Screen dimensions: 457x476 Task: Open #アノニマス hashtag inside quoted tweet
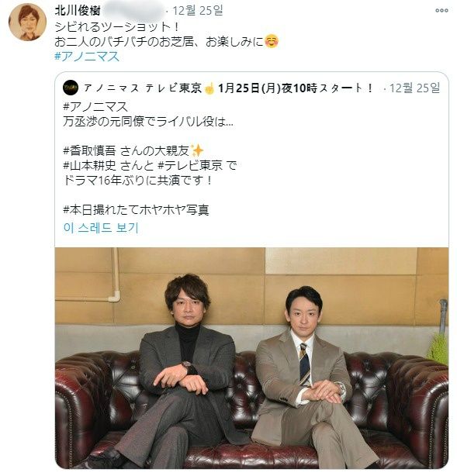[95, 106]
